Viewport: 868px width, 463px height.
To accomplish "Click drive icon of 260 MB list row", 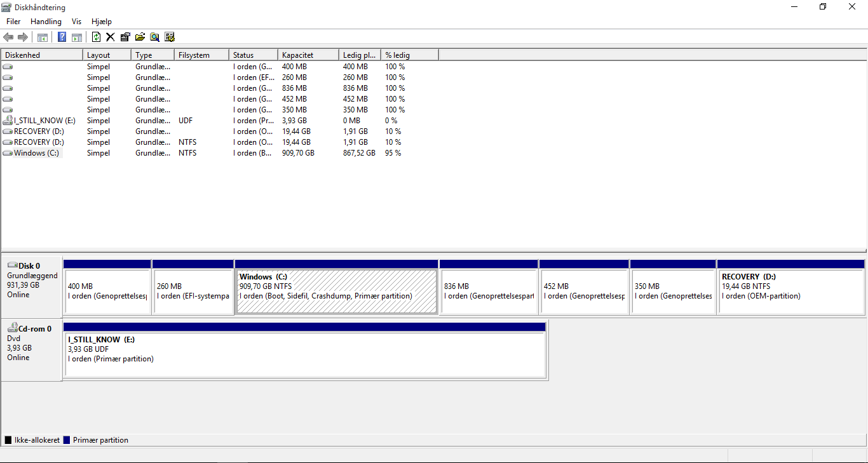I will (x=8, y=77).
